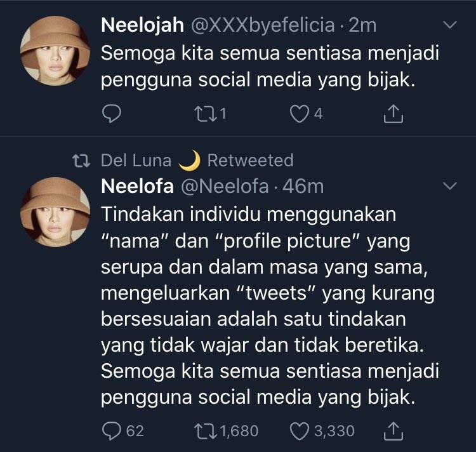Screen dimensions: 476x452
Task: Reply to the Neelofa tweet
Action: point(110,431)
